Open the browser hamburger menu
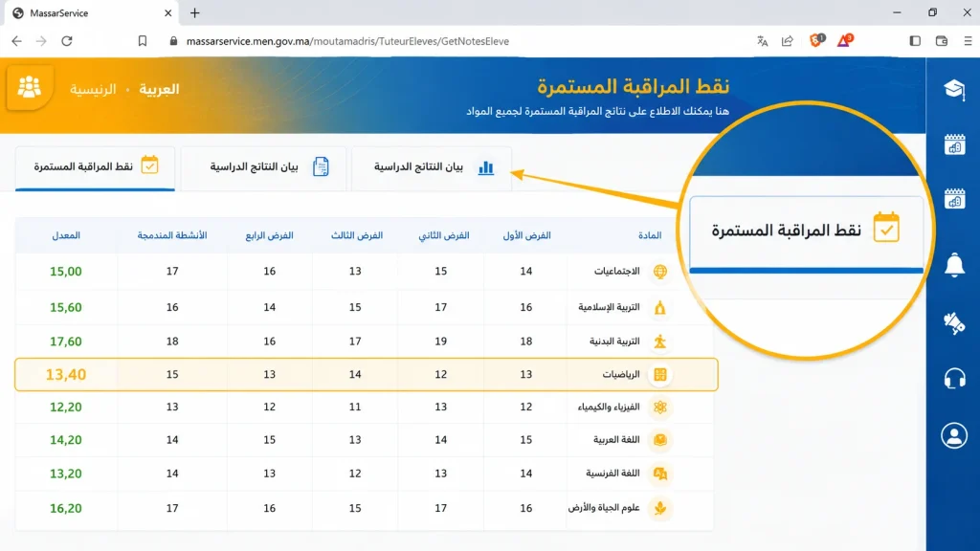 point(968,41)
